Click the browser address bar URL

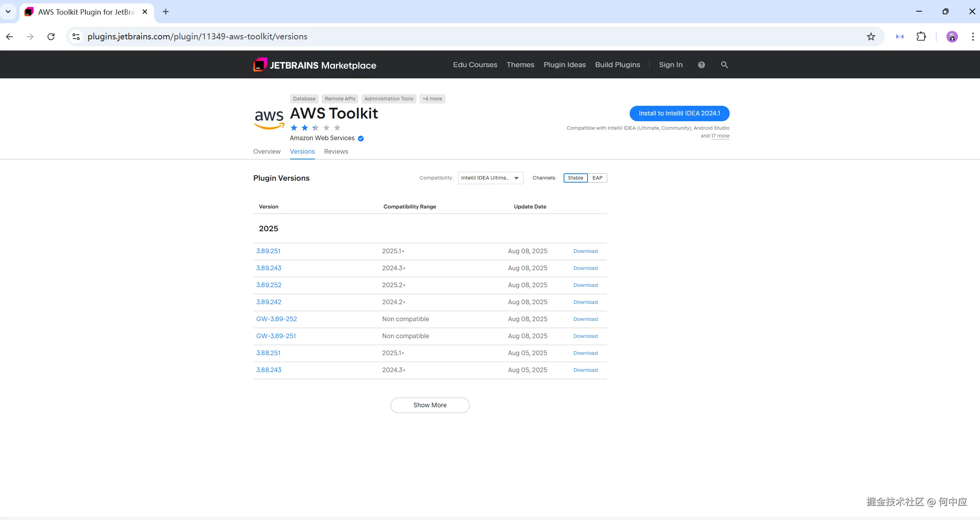pos(197,37)
